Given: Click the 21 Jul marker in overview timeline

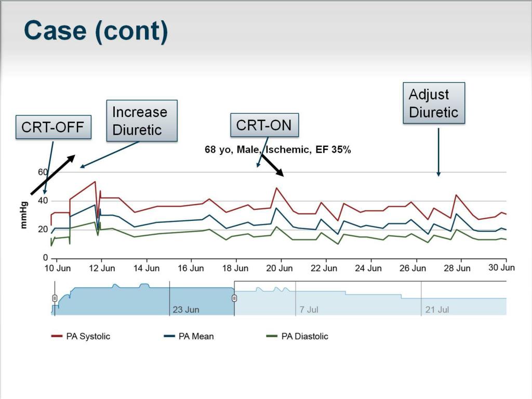Looking at the screenshot, I should (437, 310).
